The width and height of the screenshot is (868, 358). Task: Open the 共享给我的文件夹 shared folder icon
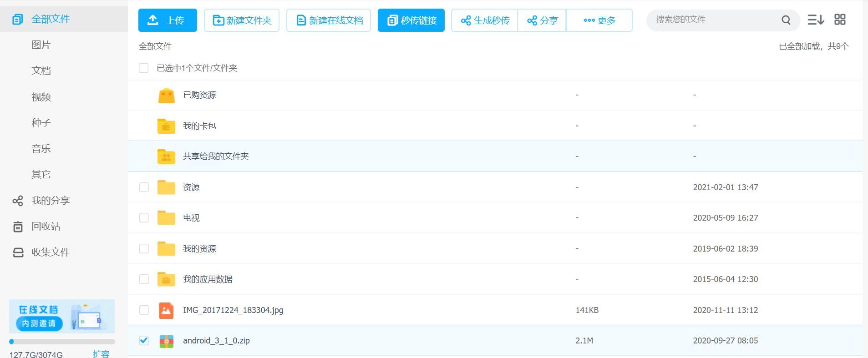pyautogui.click(x=166, y=156)
